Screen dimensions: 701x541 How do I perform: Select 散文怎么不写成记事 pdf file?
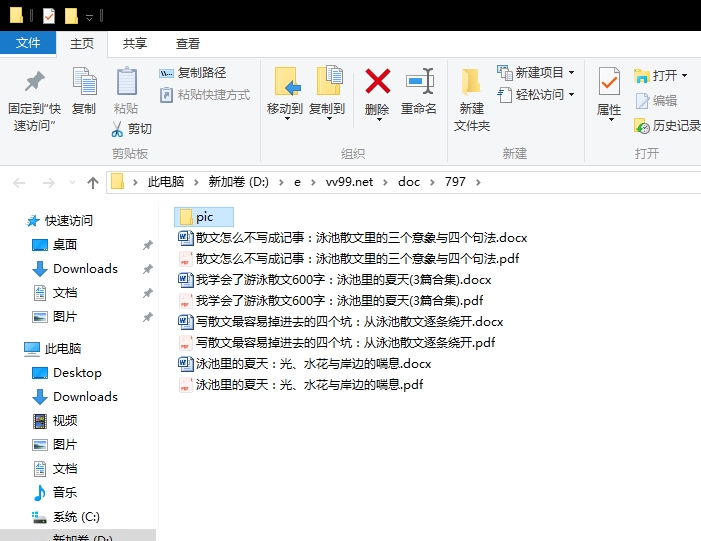click(x=348, y=258)
